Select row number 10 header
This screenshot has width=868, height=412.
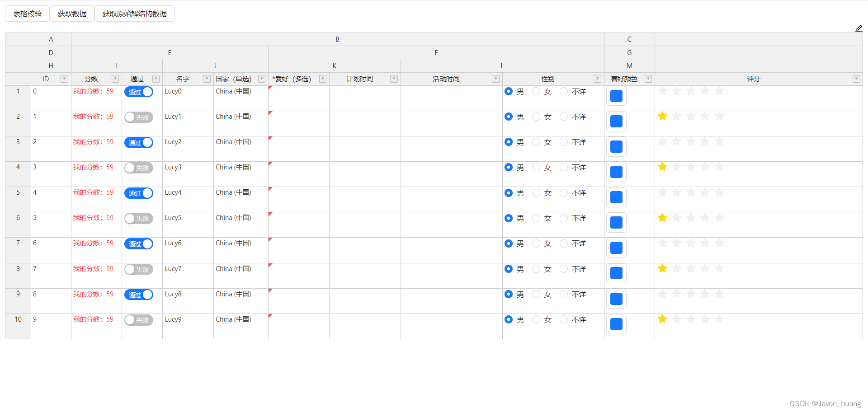click(18, 326)
